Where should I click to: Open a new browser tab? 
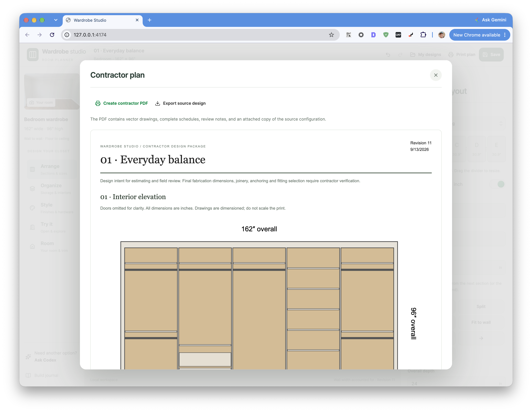coord(150,20)
